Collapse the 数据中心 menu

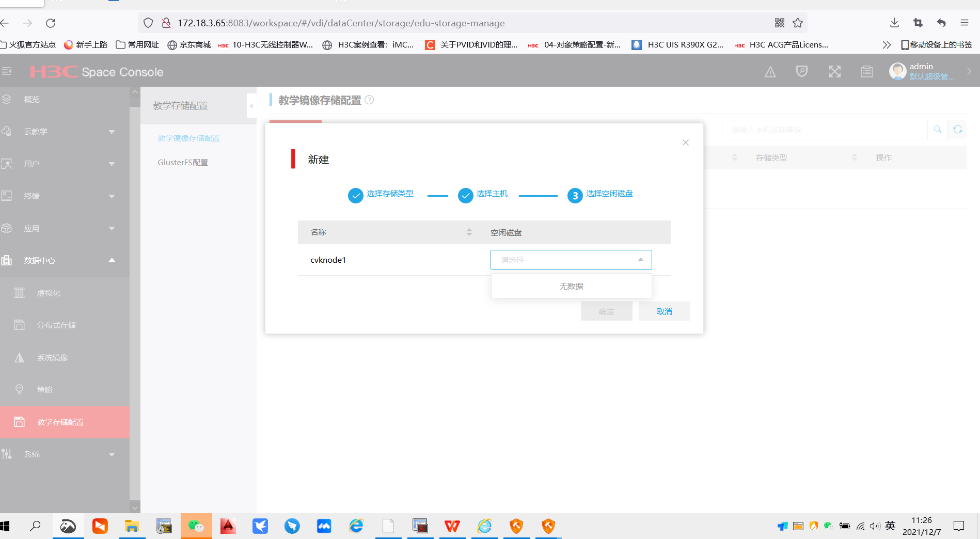(x=65, y=260)
